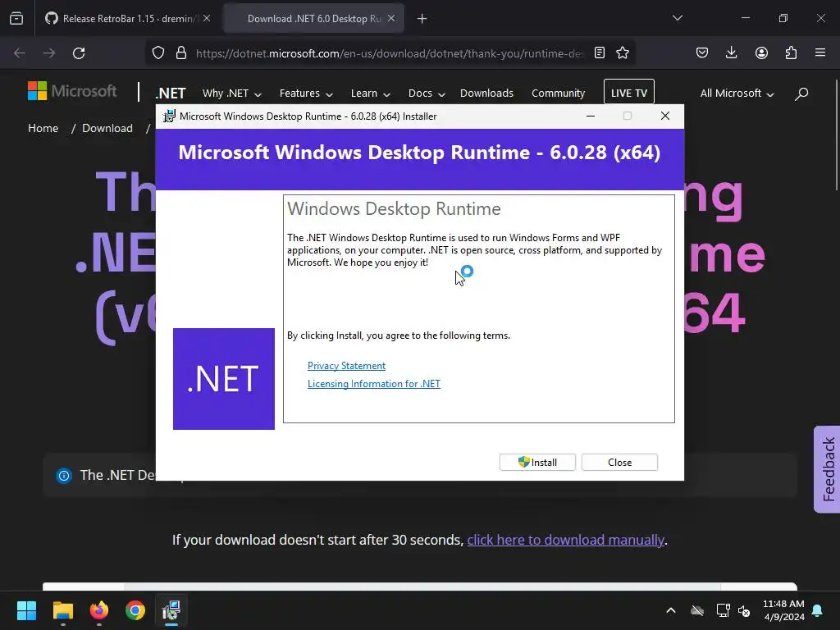Open File Explorer from the taskbar
This screenshot has width=840, height=630.
pos(62,610)
